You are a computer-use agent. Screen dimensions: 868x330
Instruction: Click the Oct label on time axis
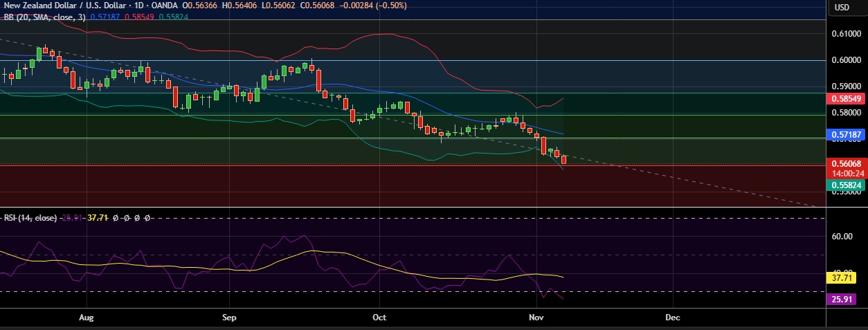point(378,318)
